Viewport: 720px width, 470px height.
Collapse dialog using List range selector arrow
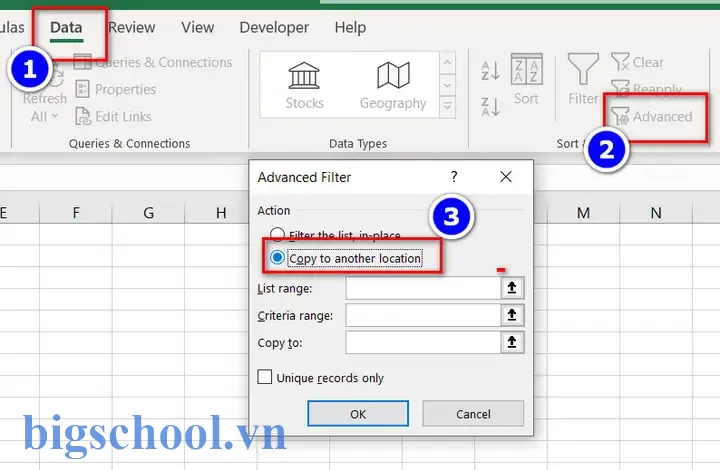pyautogui.click(x=512, y=288)
